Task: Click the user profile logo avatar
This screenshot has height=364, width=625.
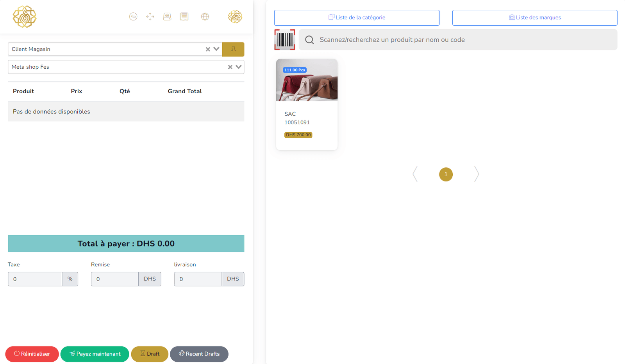Action: [235, 16]
